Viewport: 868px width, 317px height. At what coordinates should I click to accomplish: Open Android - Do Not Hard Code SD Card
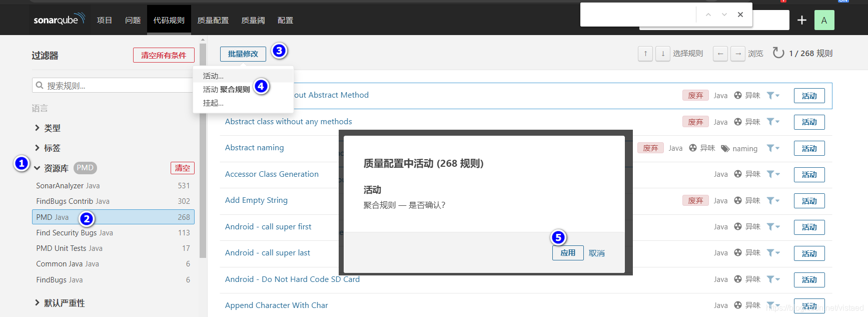(x=292, y=279)
